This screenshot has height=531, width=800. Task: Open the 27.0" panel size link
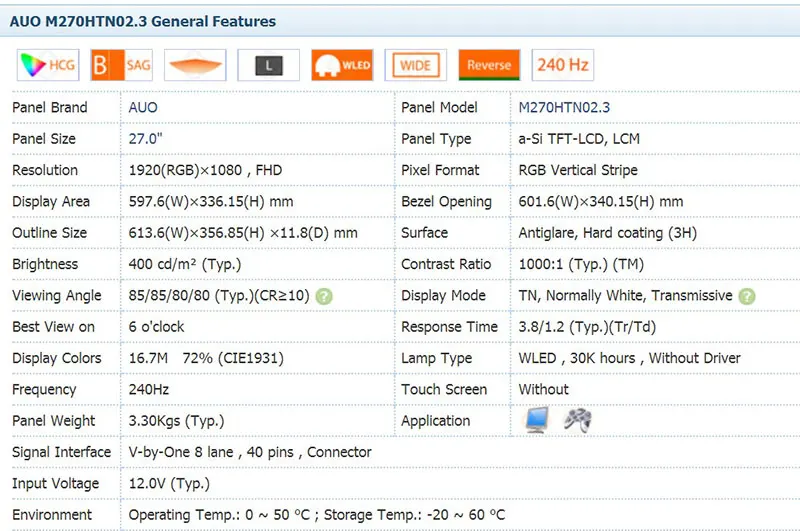coord(145,139)
